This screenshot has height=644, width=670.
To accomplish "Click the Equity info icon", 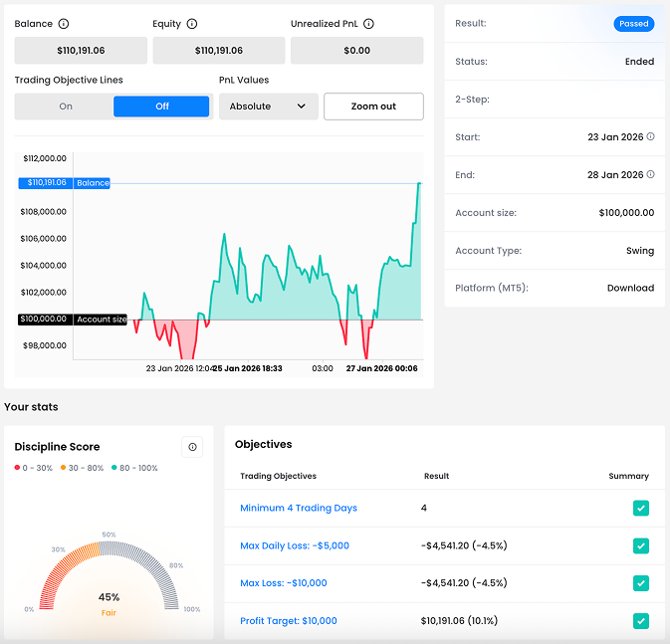I will coord(192,24).
